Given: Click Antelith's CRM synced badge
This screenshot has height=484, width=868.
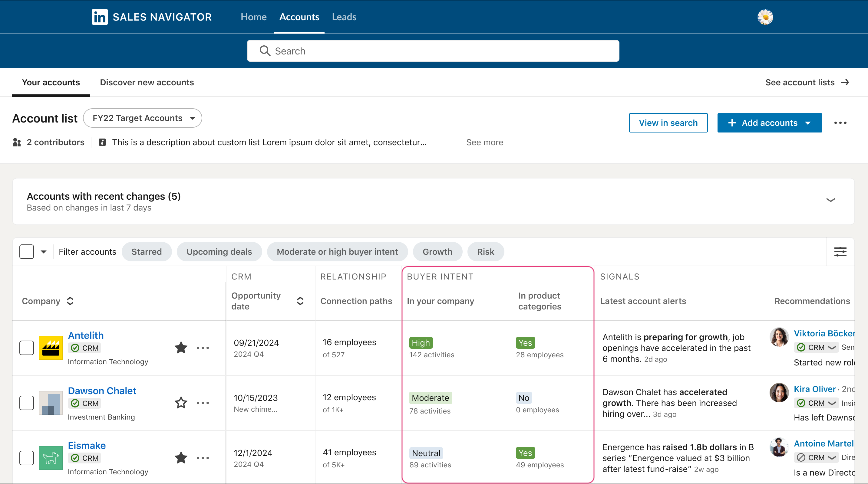Looking at the screenshot, I should 84,348.
